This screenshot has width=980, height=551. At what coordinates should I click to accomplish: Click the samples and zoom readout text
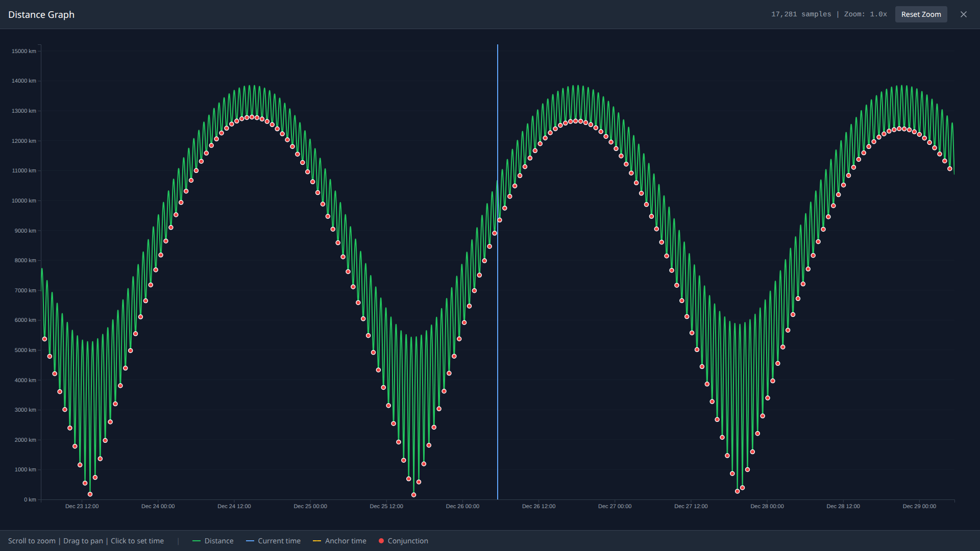tap(829, 14)
